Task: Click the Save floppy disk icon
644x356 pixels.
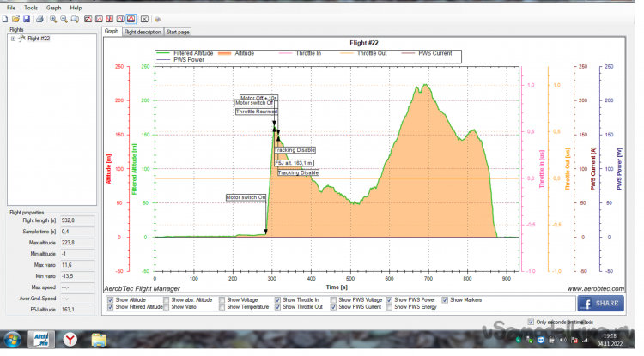Action: (x=27, y=18)
